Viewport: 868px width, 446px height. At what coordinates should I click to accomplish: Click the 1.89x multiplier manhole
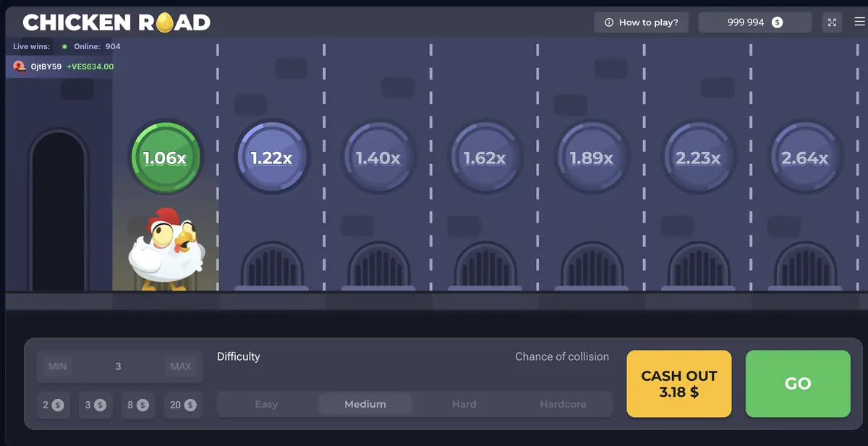[591, 158]
